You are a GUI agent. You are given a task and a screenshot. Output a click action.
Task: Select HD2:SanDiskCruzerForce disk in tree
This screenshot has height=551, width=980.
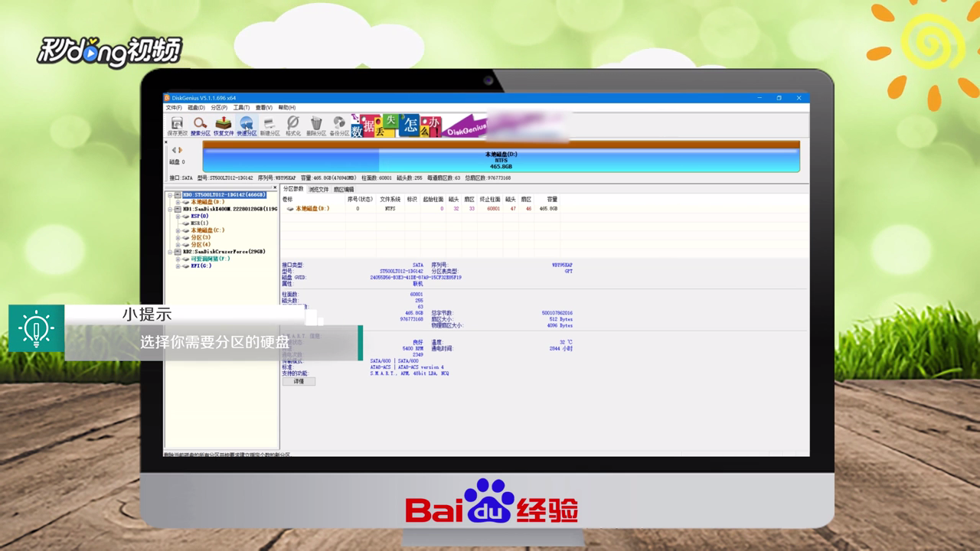tap(224, 252)
